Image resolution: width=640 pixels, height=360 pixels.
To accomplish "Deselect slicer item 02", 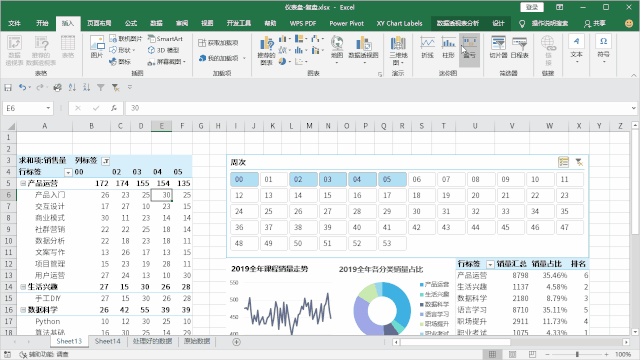I will (303, 179).
